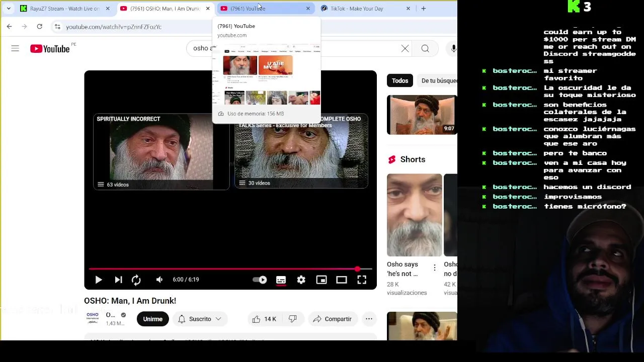
Task: Open more actions three-dot menu
Action: coord(369,319)
